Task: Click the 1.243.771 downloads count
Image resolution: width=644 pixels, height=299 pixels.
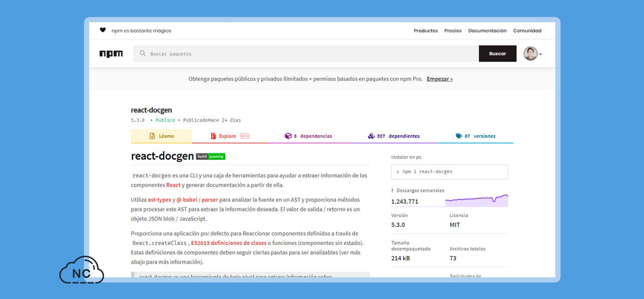Action: point(404,202)
